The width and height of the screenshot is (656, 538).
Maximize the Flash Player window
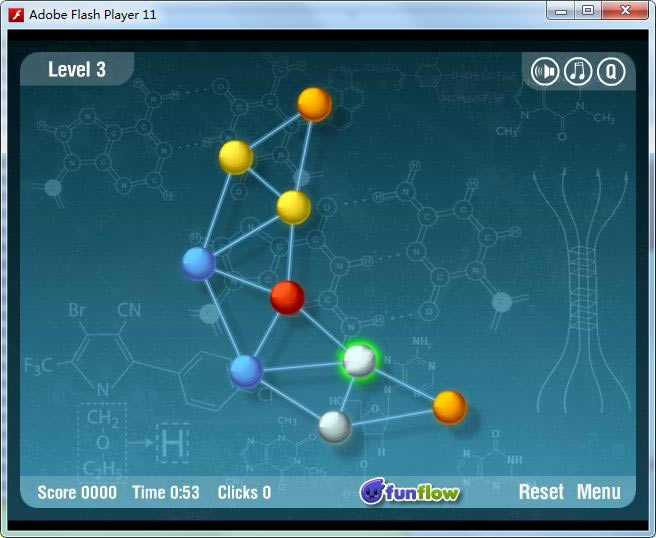588,10
